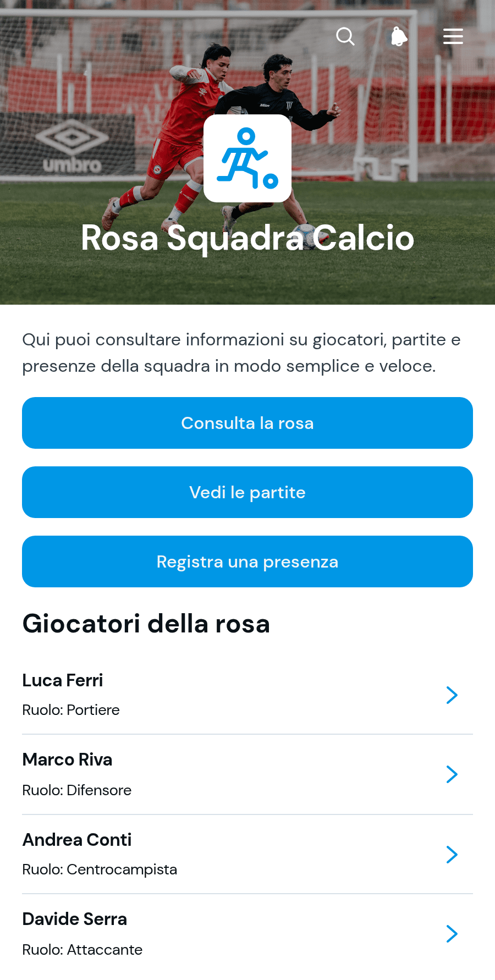Open the hamburger menu
Screen dimensions: 495x980
(x=453, y=36)
